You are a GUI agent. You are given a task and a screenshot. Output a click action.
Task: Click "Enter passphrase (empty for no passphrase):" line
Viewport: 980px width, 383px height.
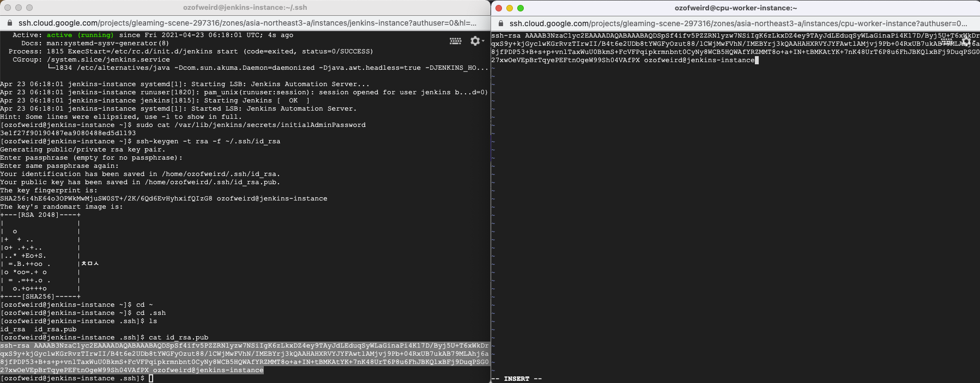click(x=91, y=157)
